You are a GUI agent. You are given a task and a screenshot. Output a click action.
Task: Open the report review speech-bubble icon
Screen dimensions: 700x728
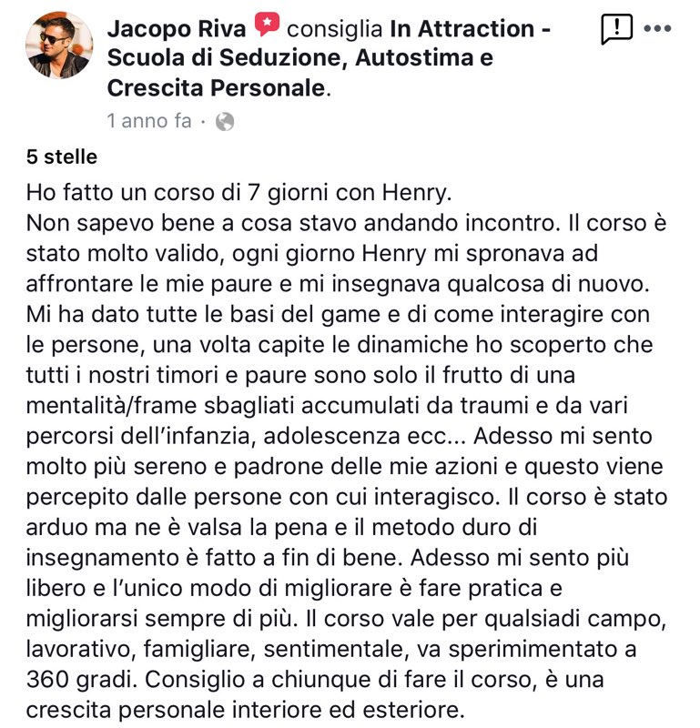pyautogui.click(x=616, y=29)
